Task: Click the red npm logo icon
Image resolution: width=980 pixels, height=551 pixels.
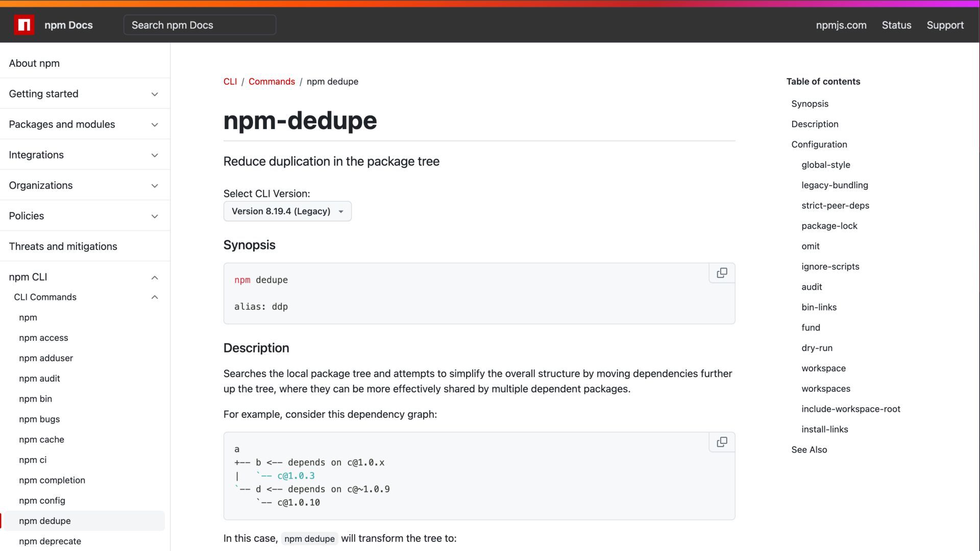Action: coord(24,25)
